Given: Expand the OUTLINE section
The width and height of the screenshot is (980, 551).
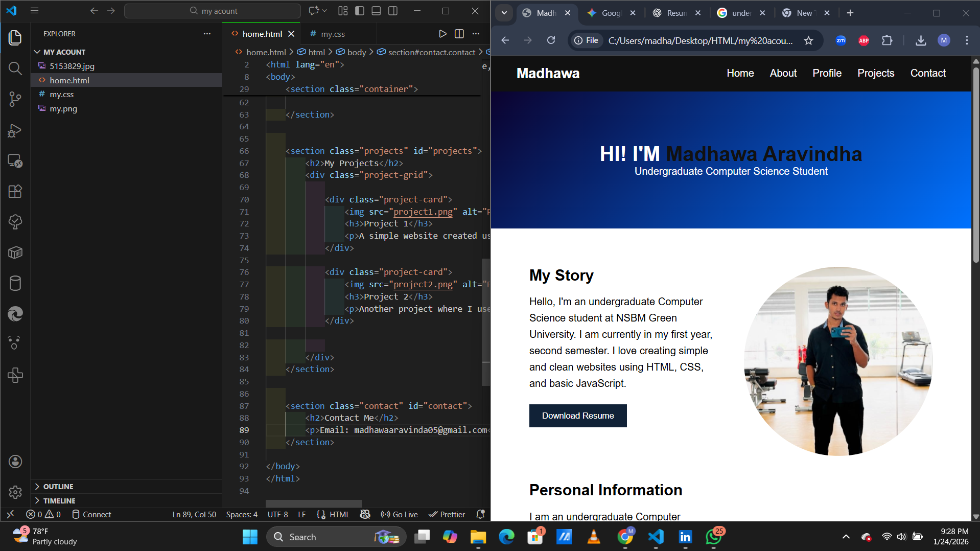Looking at the screenshot, I should tap(58, 487).
